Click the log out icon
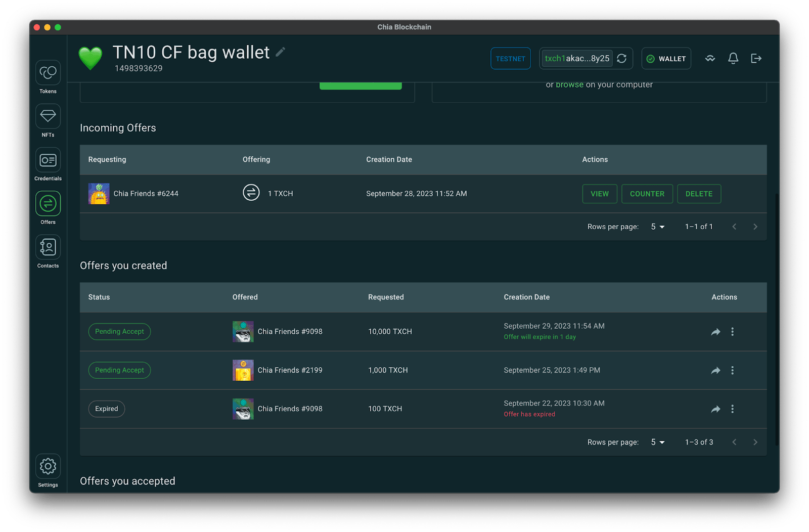The image size is (809, 532). [x=756, y=59]
